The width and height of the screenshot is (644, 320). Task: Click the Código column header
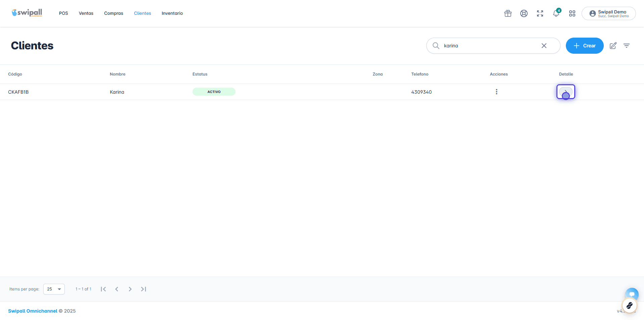[x=15, y=74]
